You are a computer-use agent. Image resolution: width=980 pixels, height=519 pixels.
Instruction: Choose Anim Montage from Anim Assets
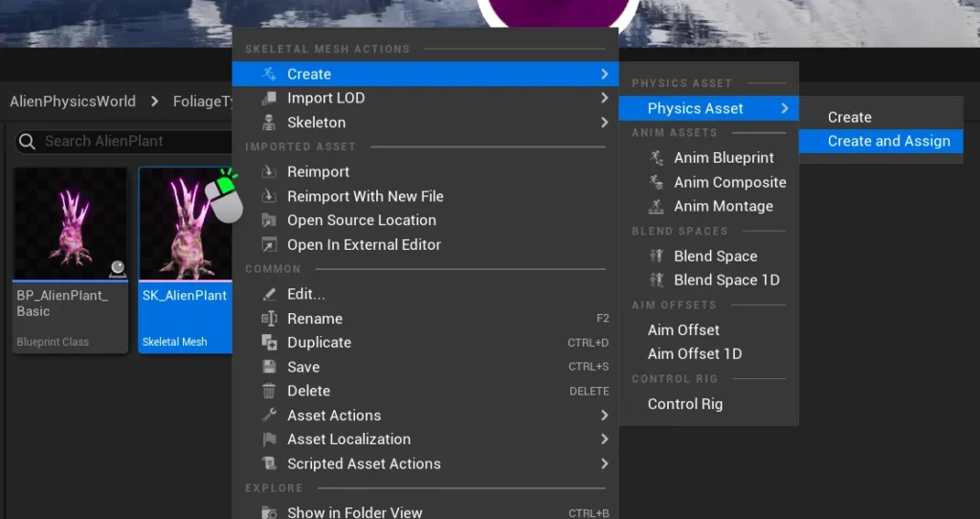(723, 207)
